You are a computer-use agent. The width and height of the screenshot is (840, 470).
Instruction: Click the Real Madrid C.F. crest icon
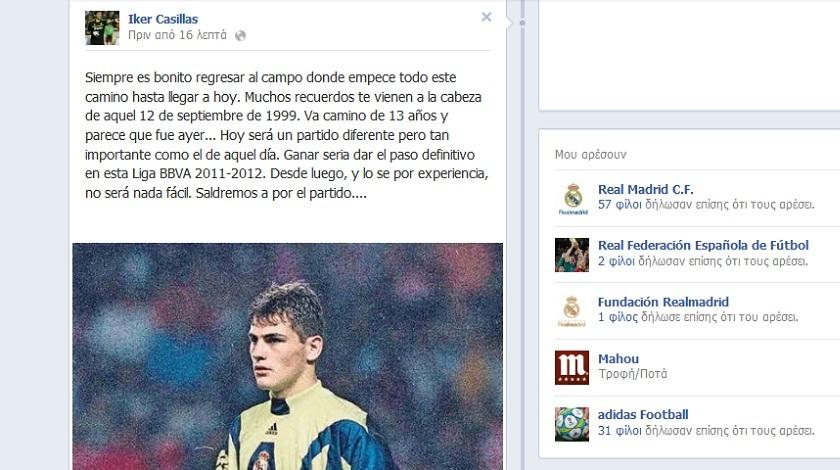click(572, 198)
